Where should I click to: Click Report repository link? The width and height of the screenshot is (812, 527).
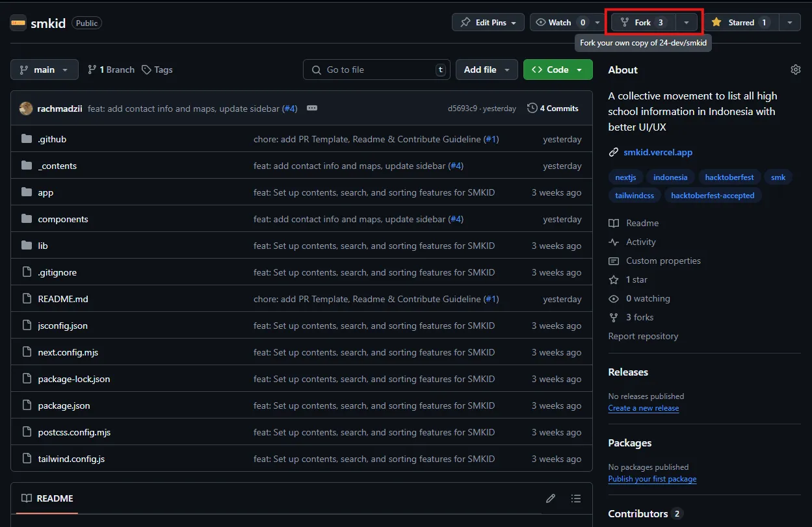(x=643, y=336)
